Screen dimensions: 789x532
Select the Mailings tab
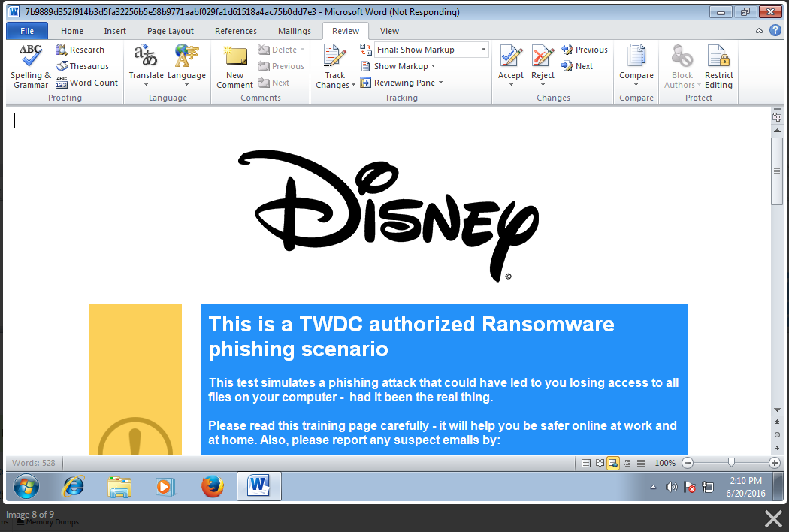click(295, 31)
